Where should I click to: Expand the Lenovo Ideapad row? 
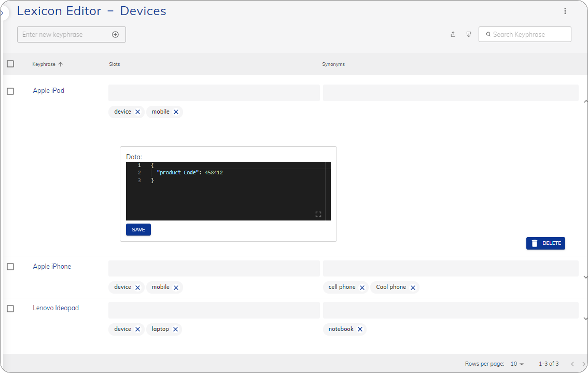point(585,319)
